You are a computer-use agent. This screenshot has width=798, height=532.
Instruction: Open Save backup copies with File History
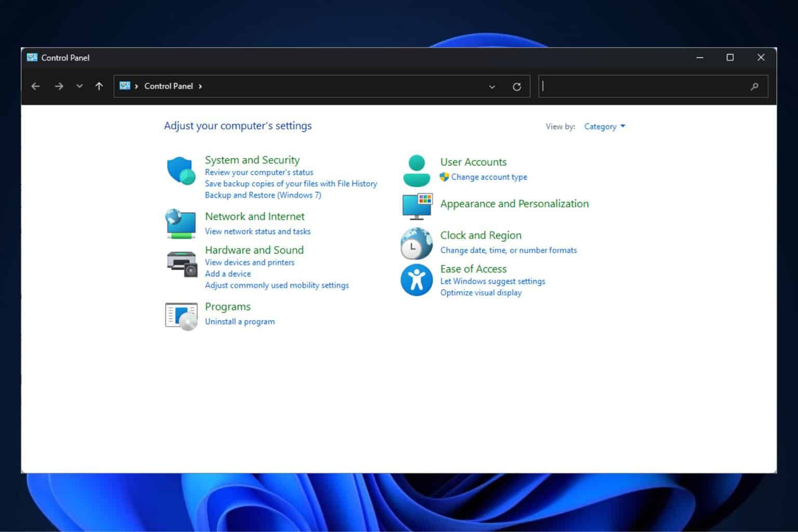(291, 184)
